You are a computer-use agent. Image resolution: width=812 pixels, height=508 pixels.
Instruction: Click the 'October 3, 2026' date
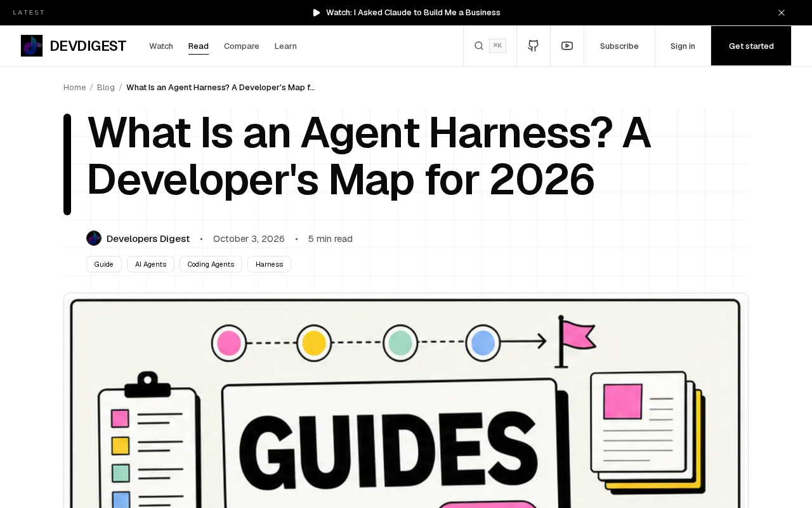point(249,239)
